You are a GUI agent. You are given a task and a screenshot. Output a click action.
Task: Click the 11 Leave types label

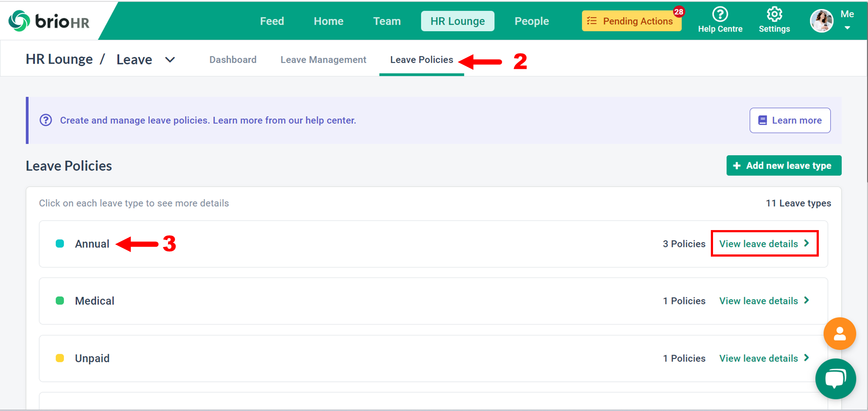coord(798,203)
